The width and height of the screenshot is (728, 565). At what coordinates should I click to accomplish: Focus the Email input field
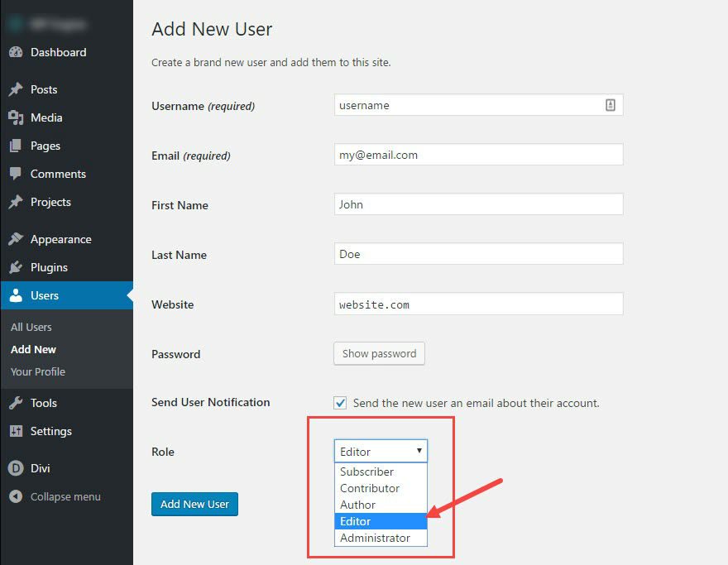(478, 155)
